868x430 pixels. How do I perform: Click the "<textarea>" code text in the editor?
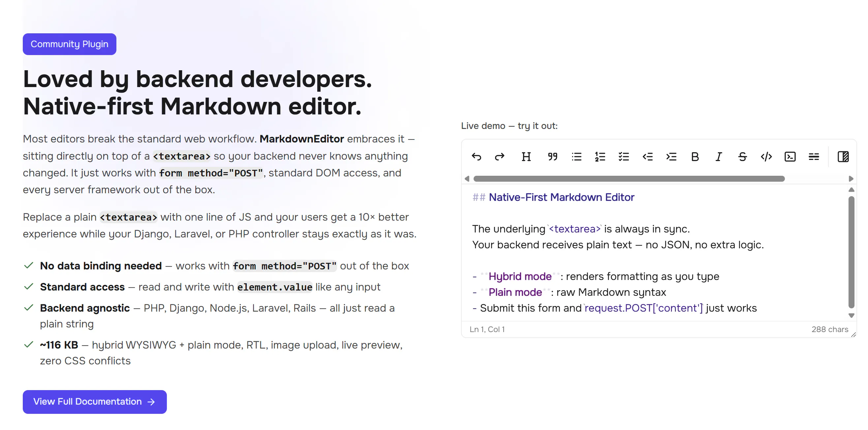pyautogui.click(x=575, y=229)
